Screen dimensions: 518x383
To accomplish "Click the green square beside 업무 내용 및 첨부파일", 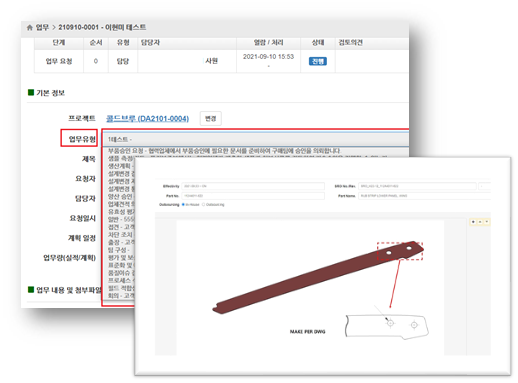I will 31,289.
